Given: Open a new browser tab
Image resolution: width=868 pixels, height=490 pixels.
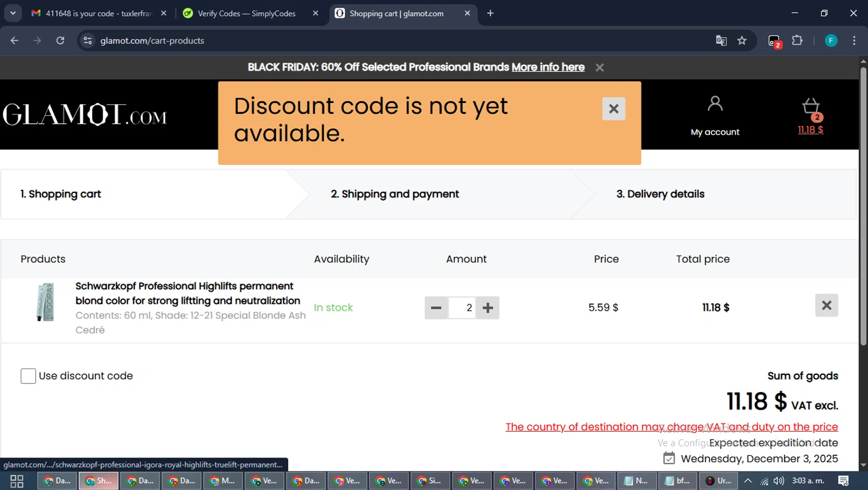Looking at the screenshot, I should point(490,13).
